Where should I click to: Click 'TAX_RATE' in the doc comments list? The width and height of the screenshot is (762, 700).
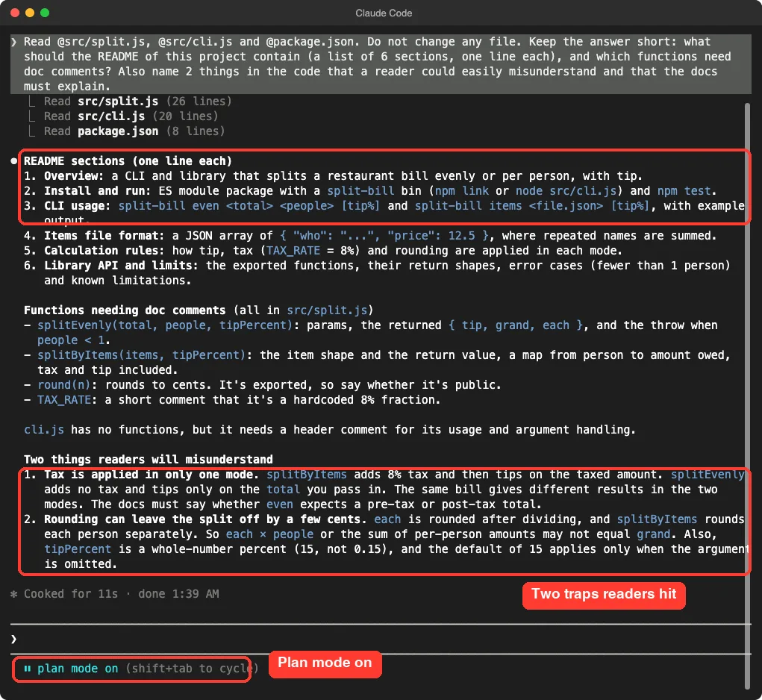click(64, 400)
